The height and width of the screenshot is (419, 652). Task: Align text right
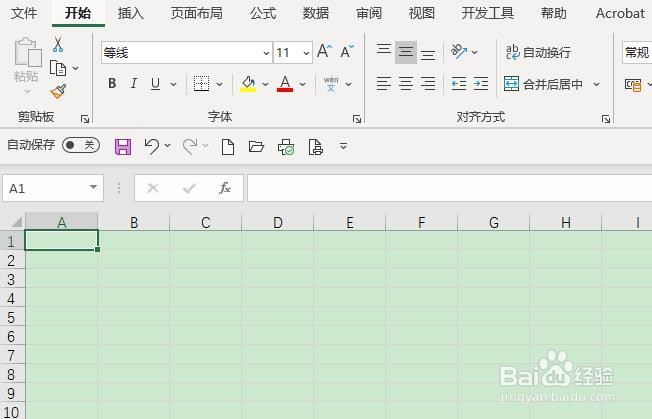click(x=428, y=84)
